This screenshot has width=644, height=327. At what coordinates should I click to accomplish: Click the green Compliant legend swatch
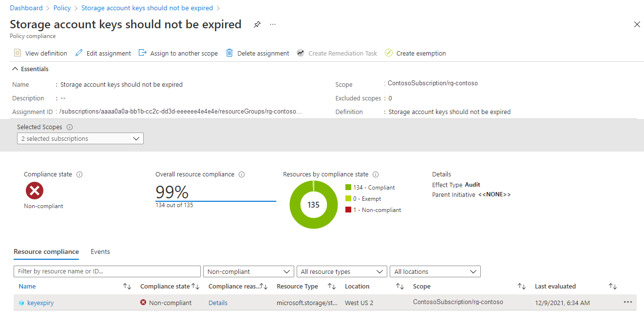(x=348, y=187)
